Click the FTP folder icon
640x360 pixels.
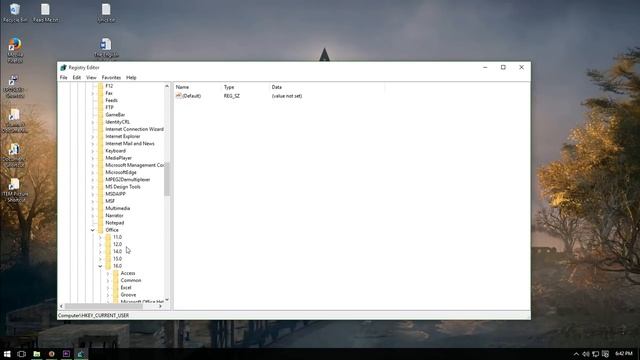(100, 107)
